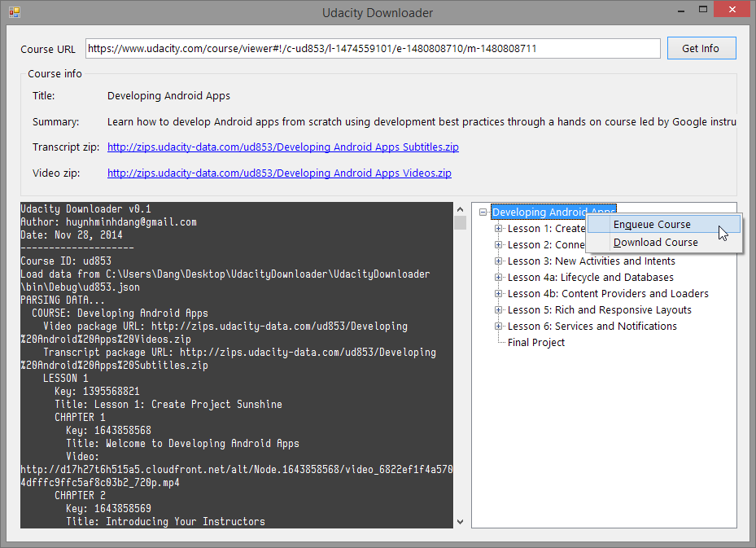
Task: Select Lesson 4a: Lifecycle and Databases row
Action: pos(591,278)
